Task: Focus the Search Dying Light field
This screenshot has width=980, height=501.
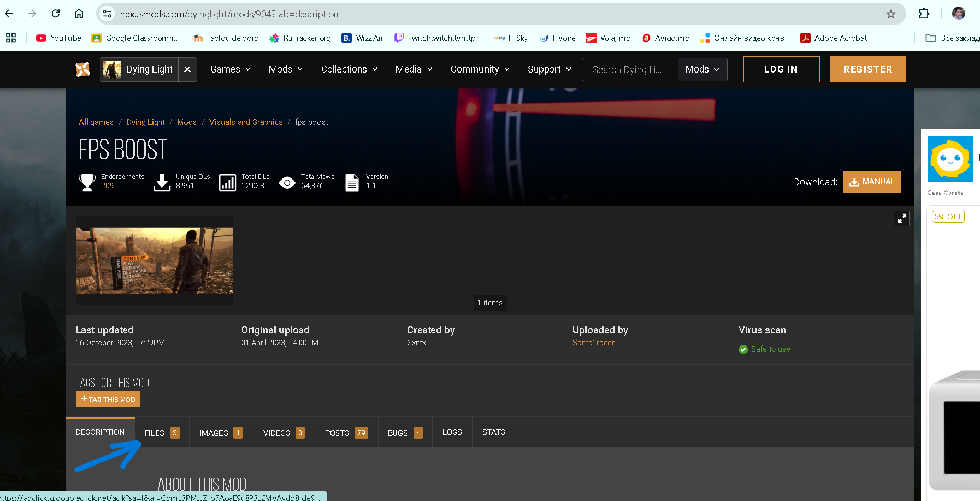Action: [630, 69]
